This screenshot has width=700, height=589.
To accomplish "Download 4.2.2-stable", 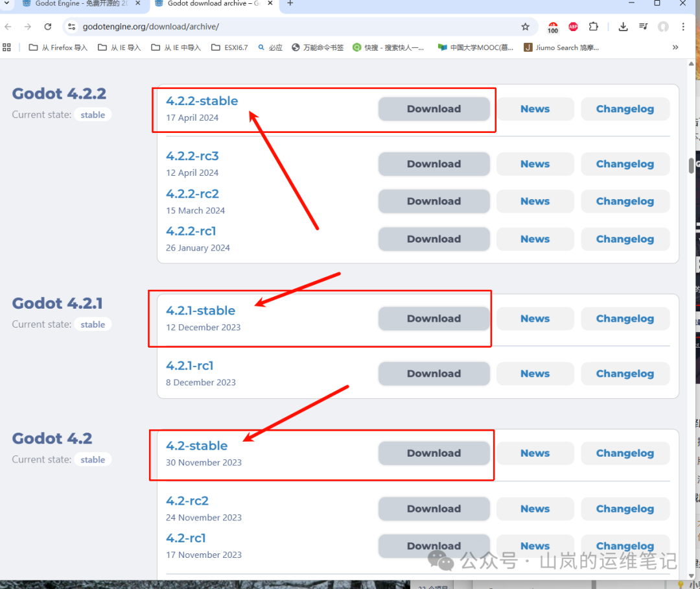I will [x=434, y=108].
